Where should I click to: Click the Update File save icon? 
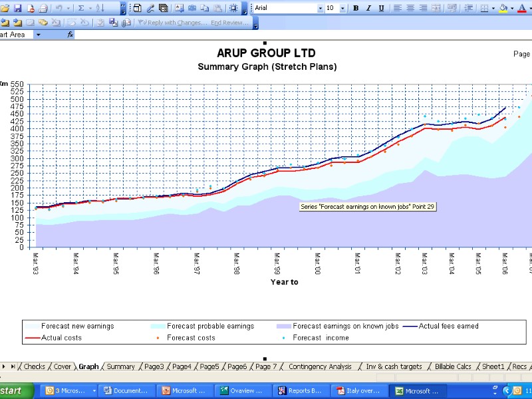(113, 23)
